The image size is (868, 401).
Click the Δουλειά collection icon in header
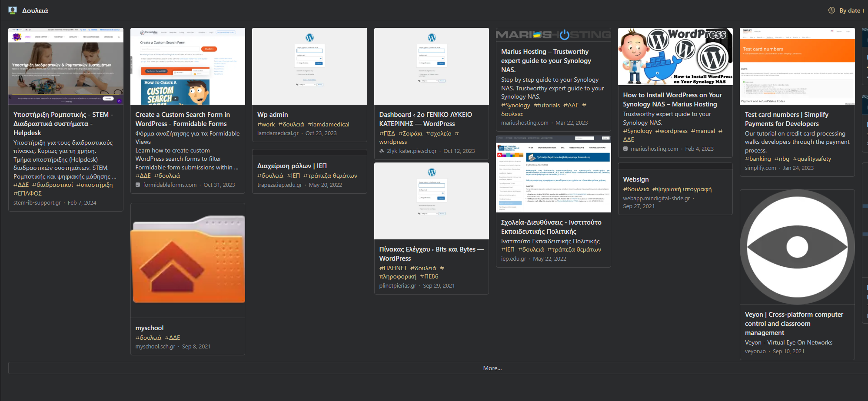(x=13, y=10)
